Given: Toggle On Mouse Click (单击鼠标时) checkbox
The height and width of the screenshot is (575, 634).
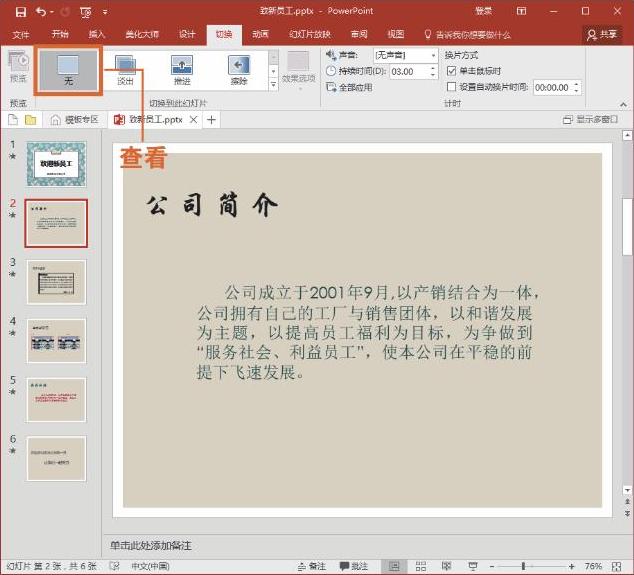Looking at the screenshot, I should coord(451,72).
